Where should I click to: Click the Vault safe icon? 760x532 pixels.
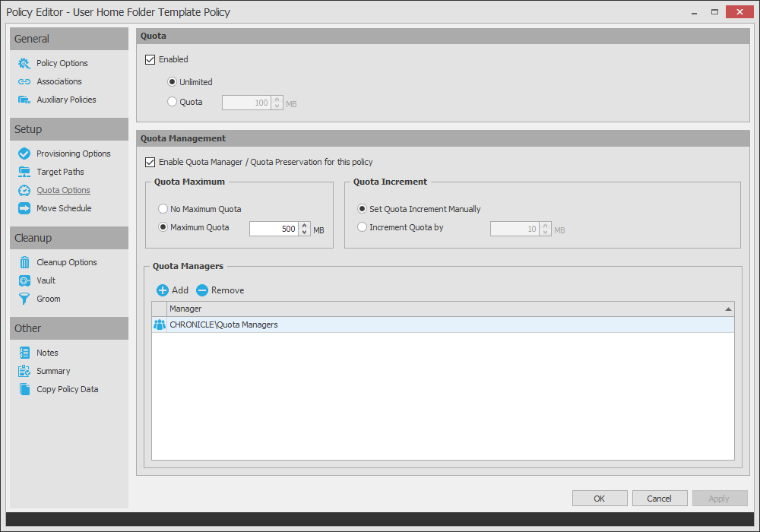[24, 280]
